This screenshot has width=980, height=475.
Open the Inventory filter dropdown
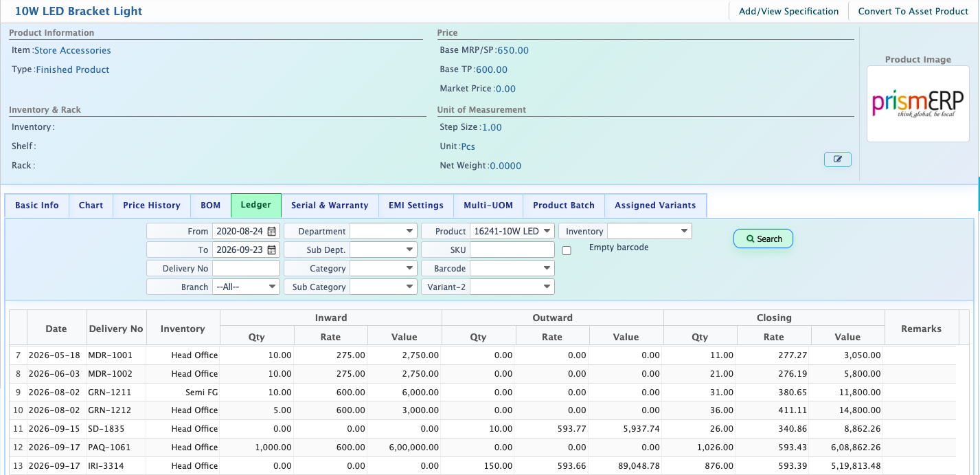[x=649, y=232]
